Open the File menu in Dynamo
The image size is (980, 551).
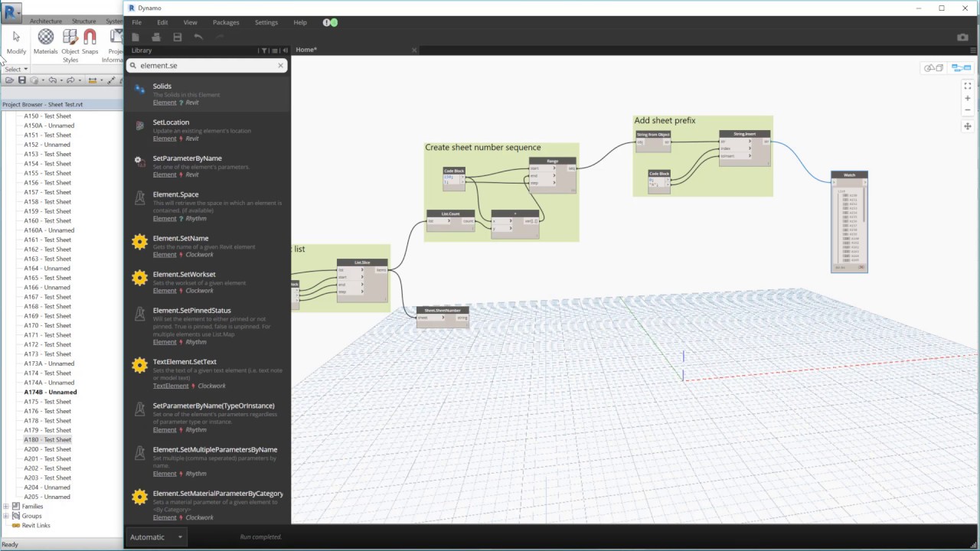click(136, 22)
